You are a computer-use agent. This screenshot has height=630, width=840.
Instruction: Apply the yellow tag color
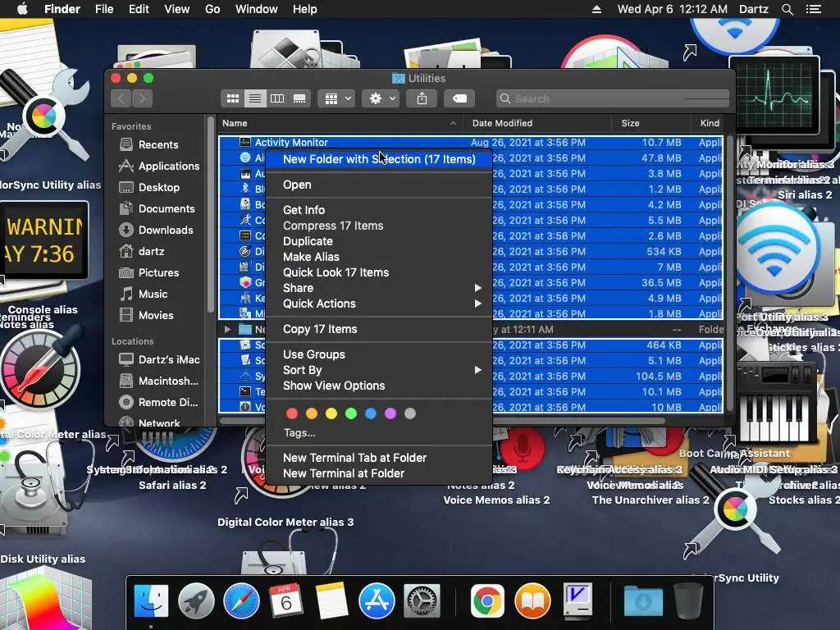[x=331, y=413]
